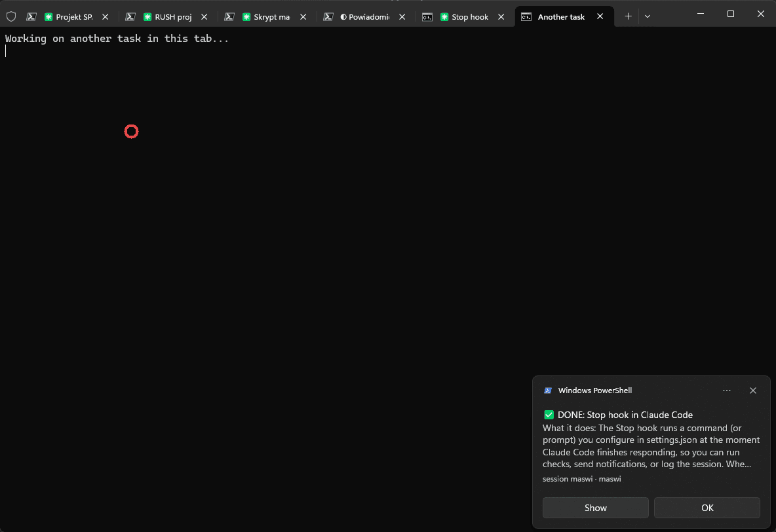776x532 pixels.
Task: Switch to the RUSH proj tab
Action: point(167,17)
